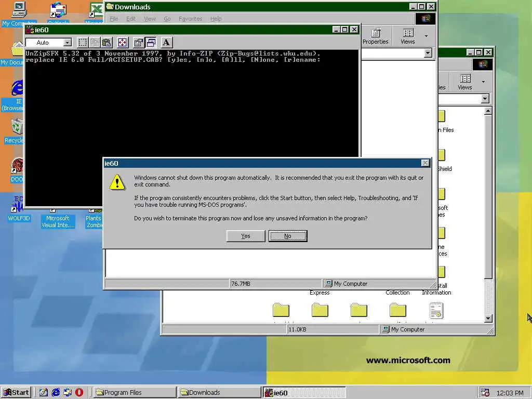Select the Collection folder label in Program Files
This screenshot has width=532, height=399.
tap(397, 292)
